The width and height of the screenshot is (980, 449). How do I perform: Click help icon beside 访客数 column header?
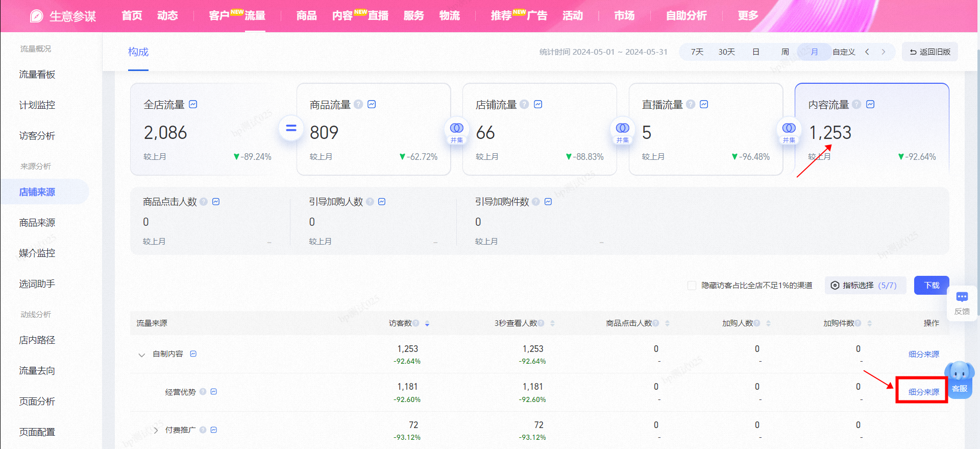tap(416, 323)
